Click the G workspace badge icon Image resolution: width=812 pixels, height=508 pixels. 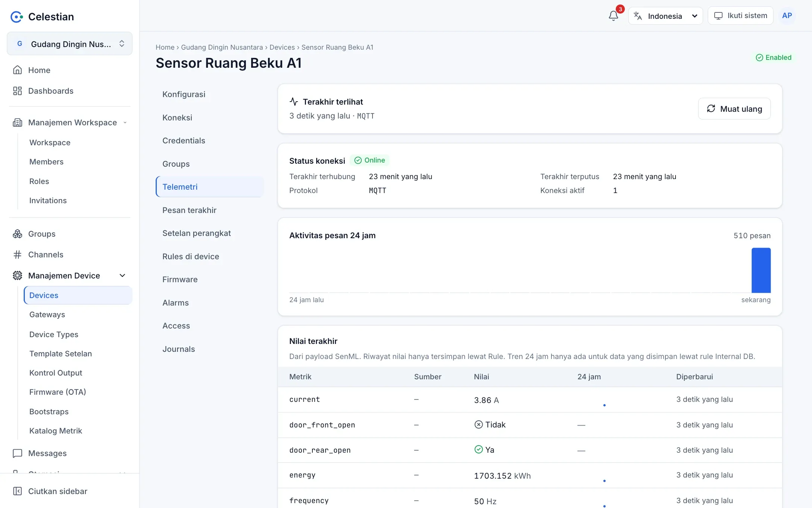click(x=20, y=44)
